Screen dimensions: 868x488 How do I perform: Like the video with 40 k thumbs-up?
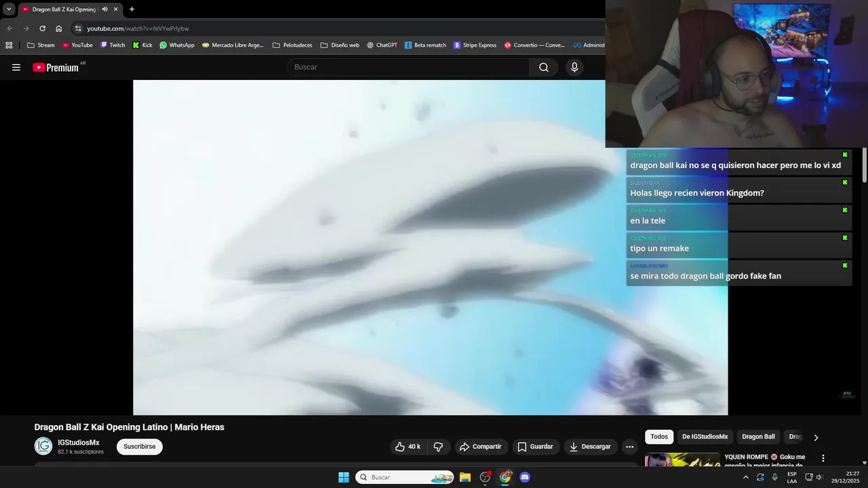point(408,447)
